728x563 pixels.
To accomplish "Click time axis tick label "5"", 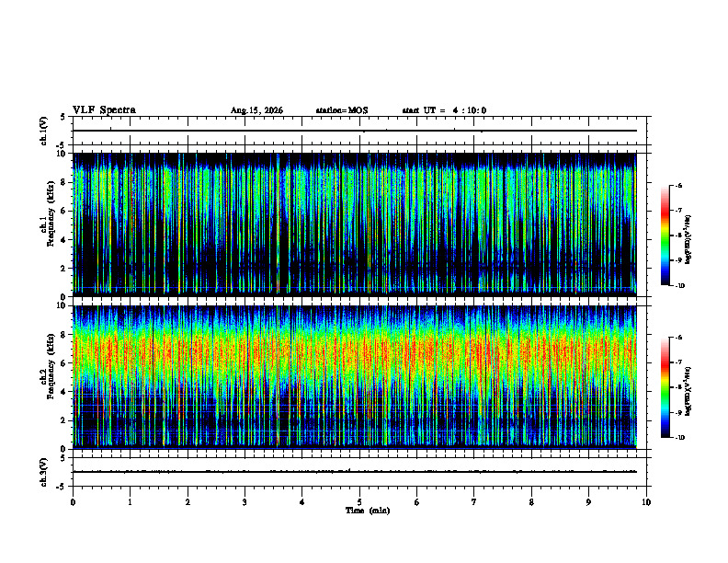I will click(359, 502).
